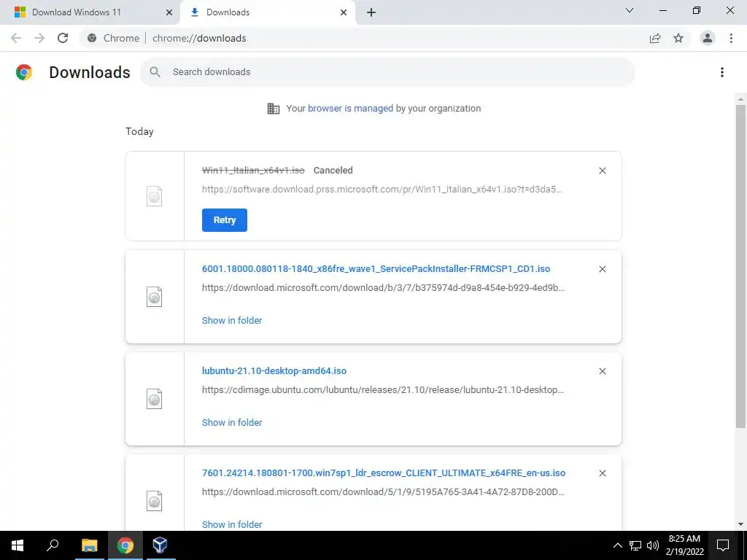Click the Today date heading
This screenshot has height=560, width=747.
pyautogui.click(x=139, y=132)
